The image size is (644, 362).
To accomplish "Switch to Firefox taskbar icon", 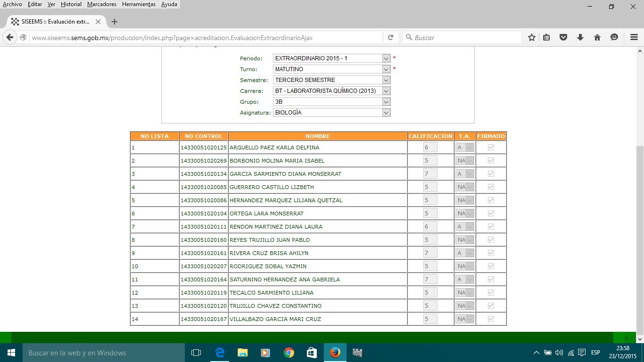I will point(335,353).
